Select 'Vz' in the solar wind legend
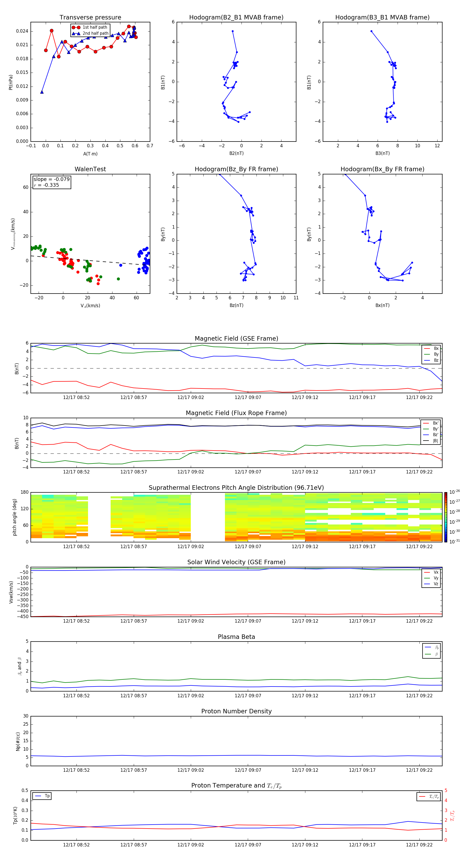 (431, 584)
